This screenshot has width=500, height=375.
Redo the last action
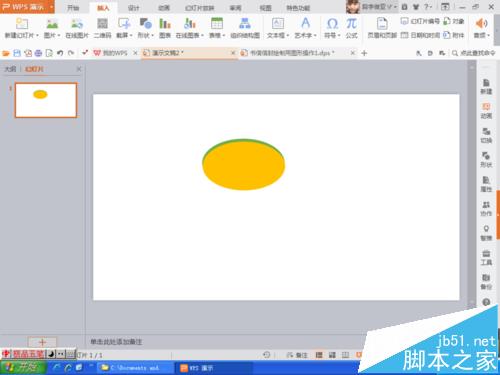(71, 53)
